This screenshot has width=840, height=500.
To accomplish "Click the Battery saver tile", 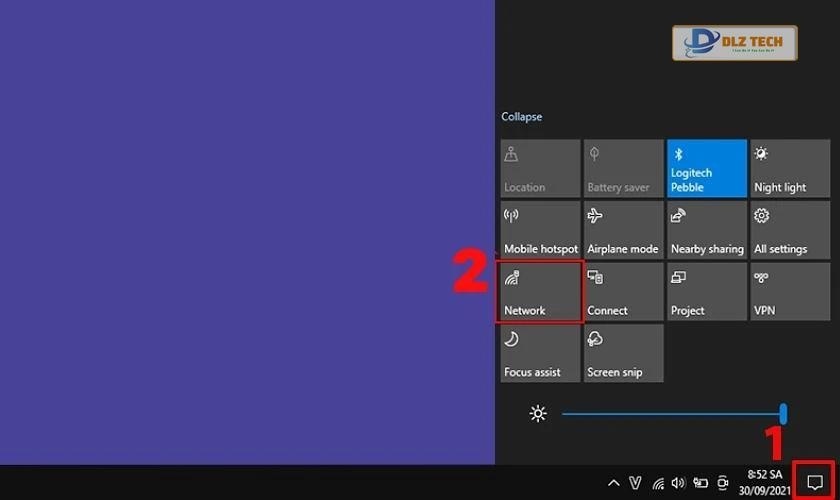I will pyautogui.click(x=623, y=168).
